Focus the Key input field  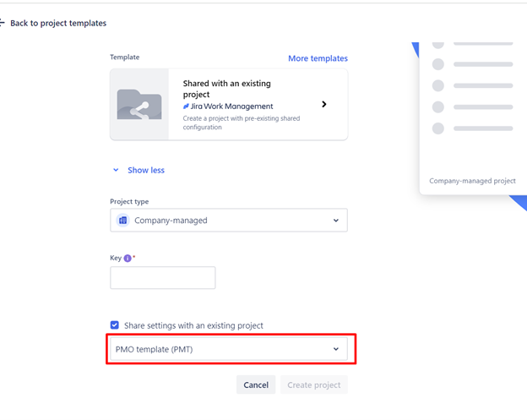click(163, 278)
